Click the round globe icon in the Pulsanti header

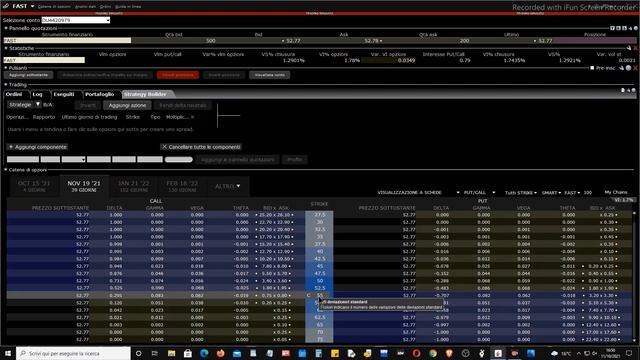click(x=629, y=68)
